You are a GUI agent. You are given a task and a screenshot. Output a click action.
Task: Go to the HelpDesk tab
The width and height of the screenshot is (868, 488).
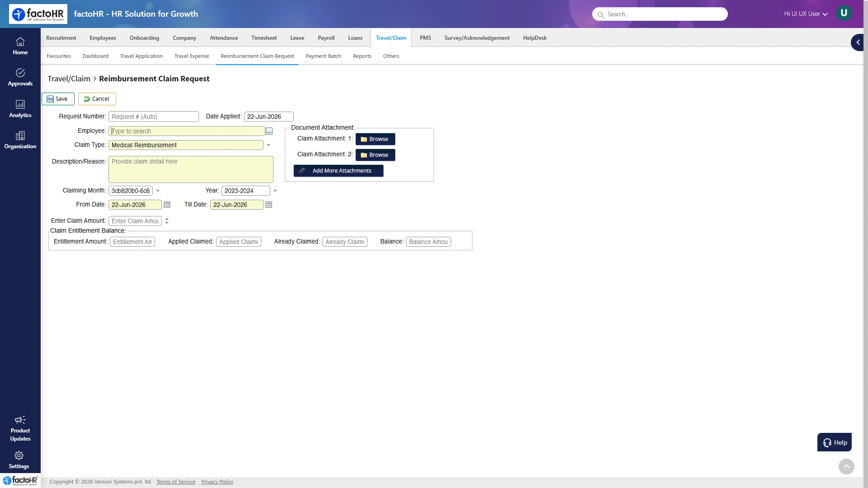click(x=535, y=38)
